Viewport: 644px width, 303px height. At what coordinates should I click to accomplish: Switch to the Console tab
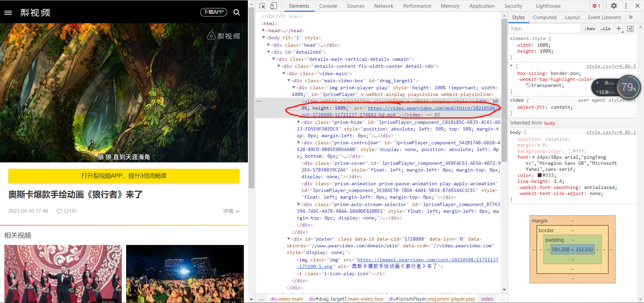(328, 6)
